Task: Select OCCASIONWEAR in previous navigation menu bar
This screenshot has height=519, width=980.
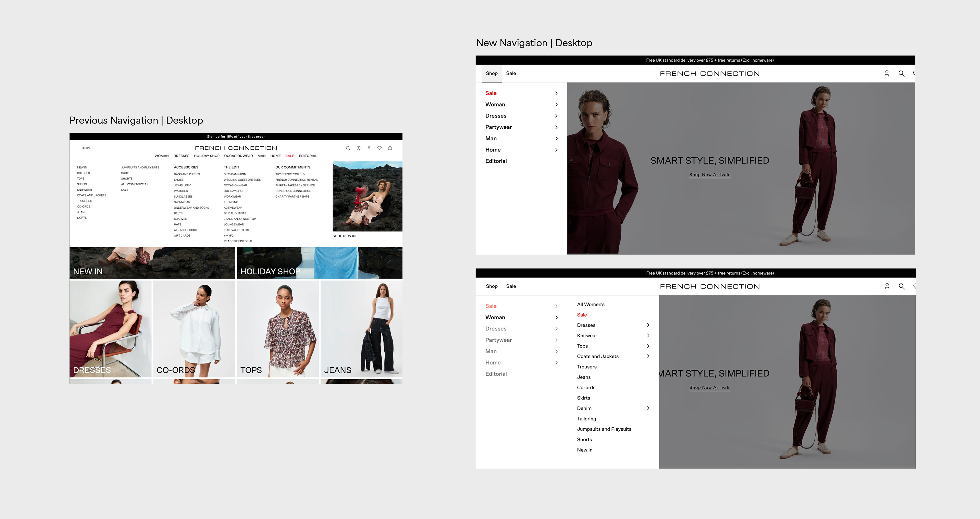Action: coord(238,156)
